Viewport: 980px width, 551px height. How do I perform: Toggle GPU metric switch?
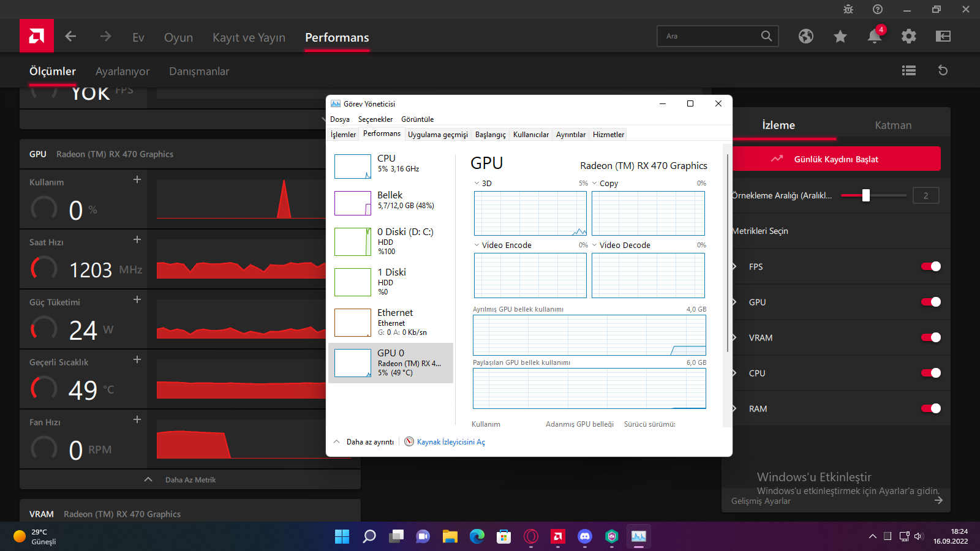point(931,302)
